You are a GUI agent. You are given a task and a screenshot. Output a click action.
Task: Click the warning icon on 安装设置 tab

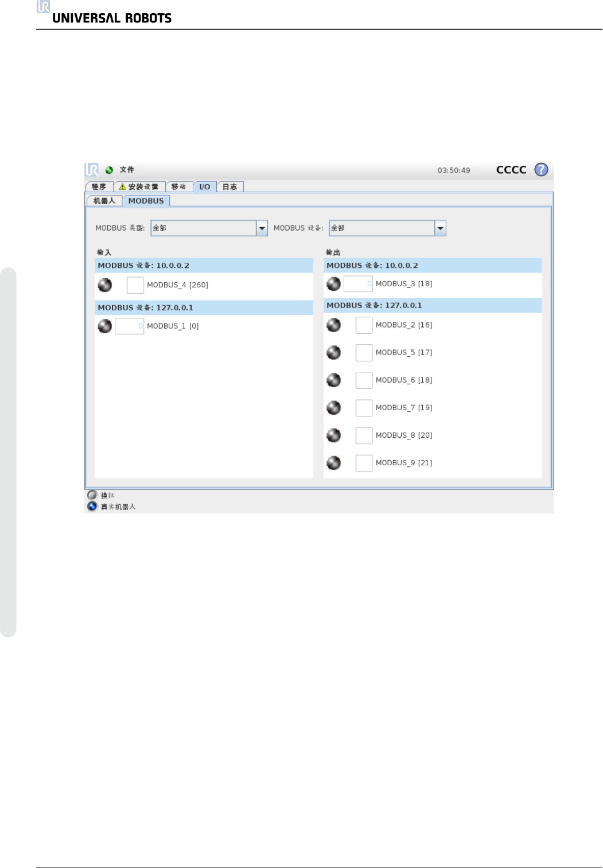(122, 187)
